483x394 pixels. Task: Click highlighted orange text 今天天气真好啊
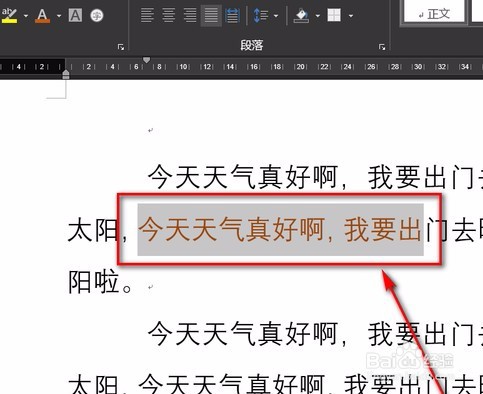(231, 229)
